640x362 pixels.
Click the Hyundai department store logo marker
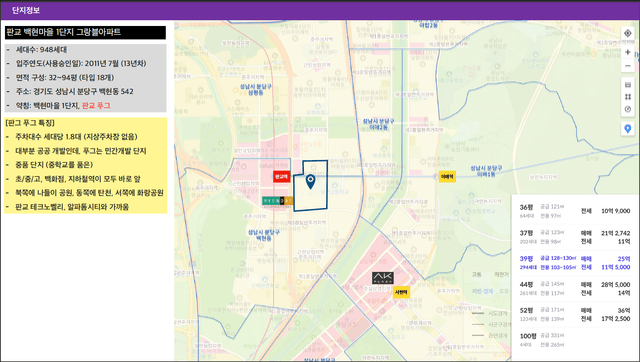(278, 200)
